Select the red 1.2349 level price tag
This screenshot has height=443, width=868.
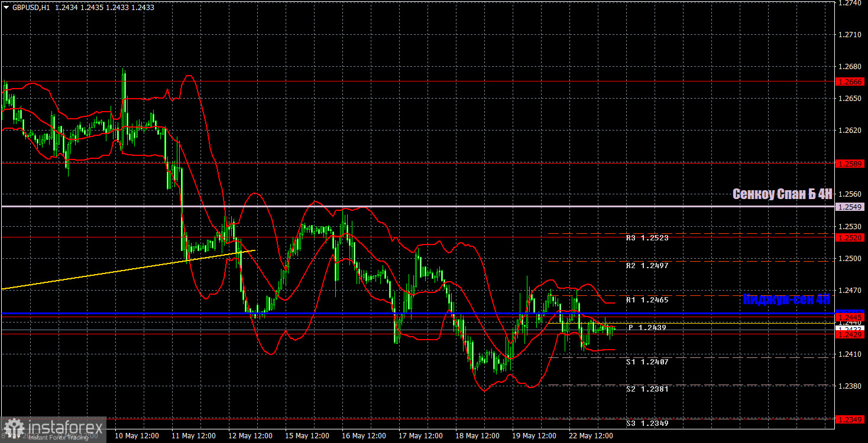[850, 419]
